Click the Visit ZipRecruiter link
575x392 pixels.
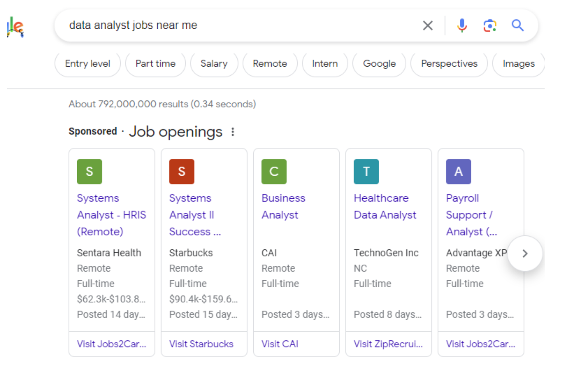388,344
